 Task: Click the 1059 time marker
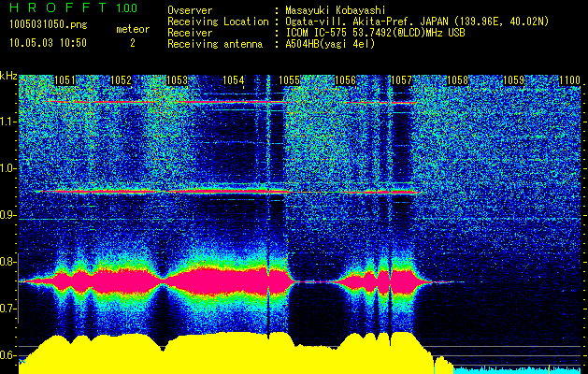(513, 80)
